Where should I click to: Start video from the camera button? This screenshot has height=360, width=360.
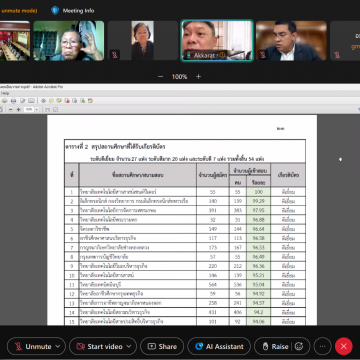pyautogui.click(x=99, y=346)
